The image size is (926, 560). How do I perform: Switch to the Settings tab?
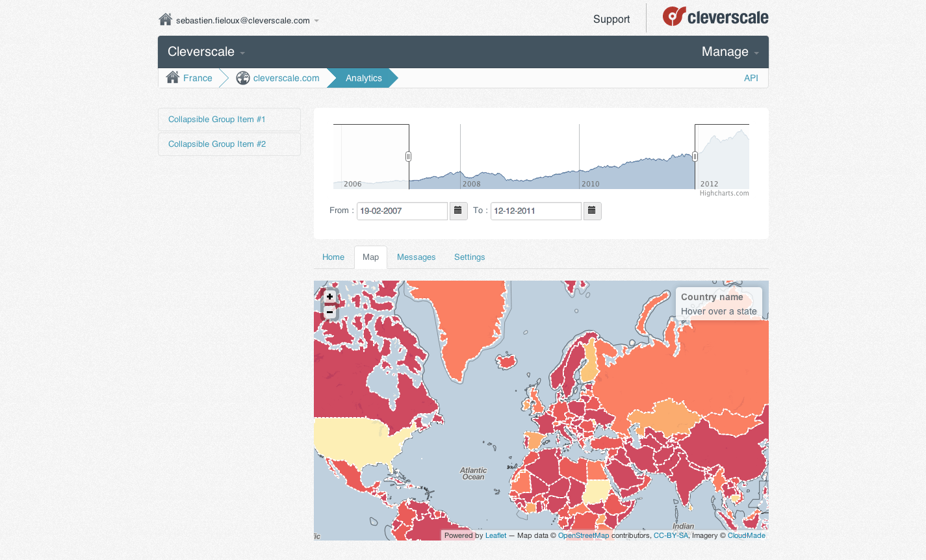470,257
